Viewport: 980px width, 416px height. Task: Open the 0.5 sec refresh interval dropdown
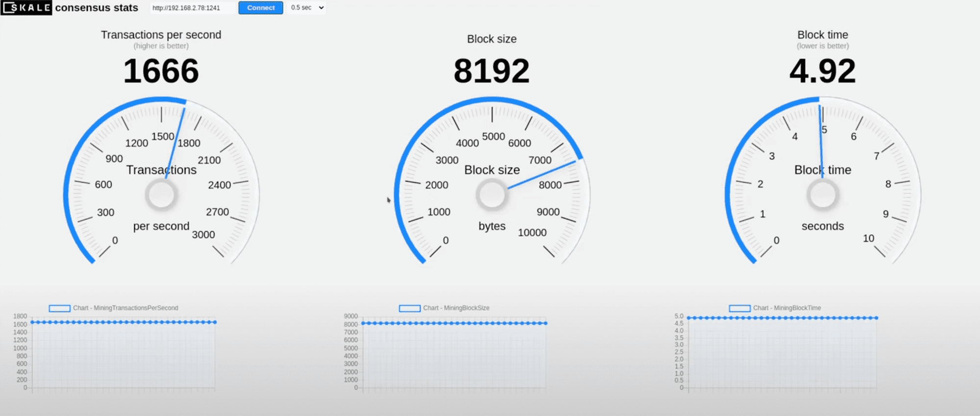307,8
